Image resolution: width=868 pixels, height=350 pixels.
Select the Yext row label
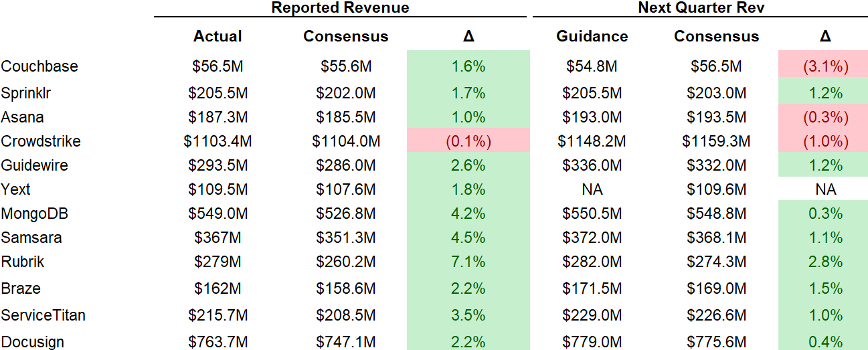[x=15, y=189]
